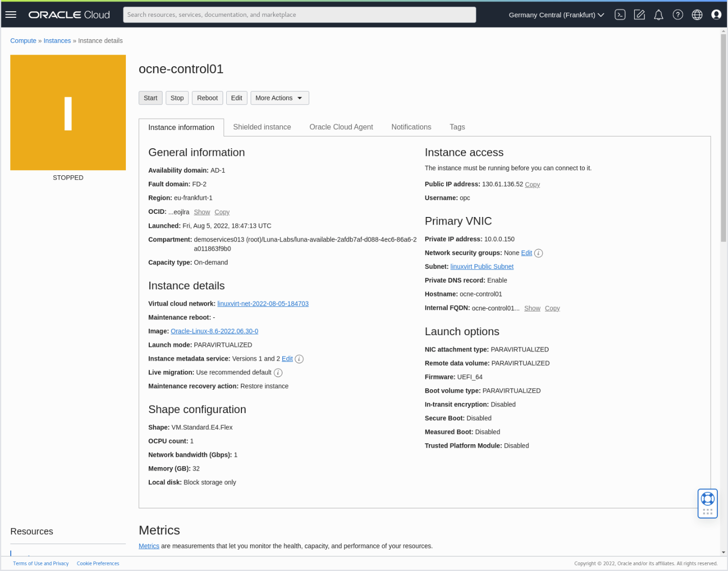Open the Germany Central (Frankfurt) region selector
Screen dimensions: 728x571
[x=555, y=15]
